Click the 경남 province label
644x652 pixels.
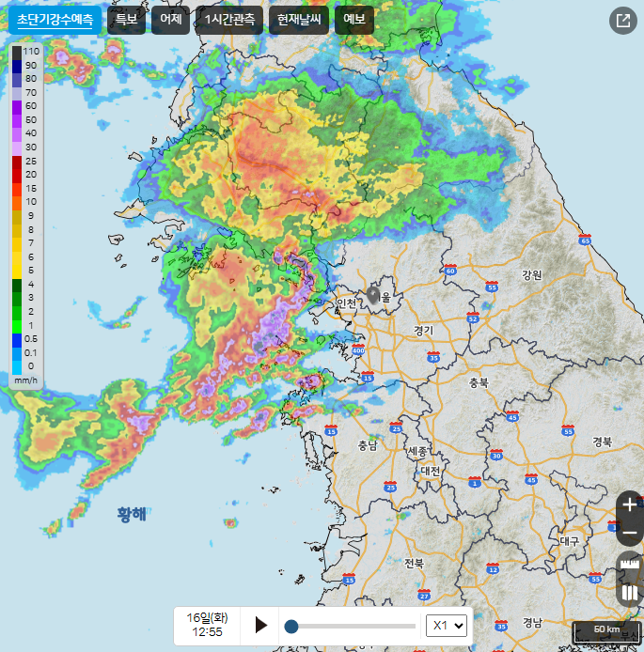point(533,622)
